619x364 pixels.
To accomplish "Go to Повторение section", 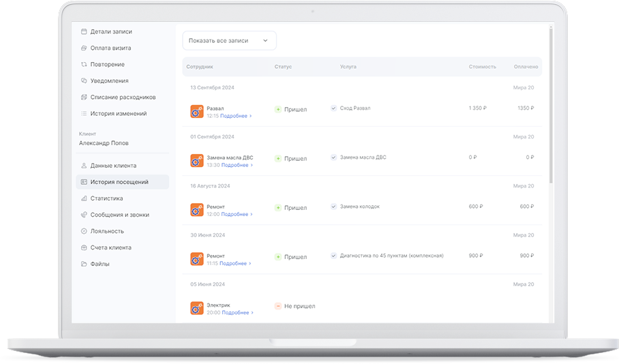I will tap(123, 64).
